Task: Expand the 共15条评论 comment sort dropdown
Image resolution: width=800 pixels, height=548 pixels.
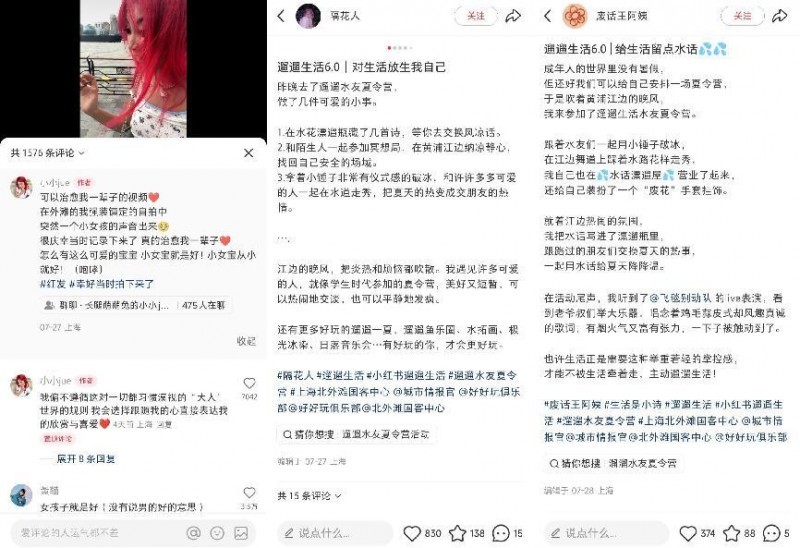Action: [x=309, y=495]
